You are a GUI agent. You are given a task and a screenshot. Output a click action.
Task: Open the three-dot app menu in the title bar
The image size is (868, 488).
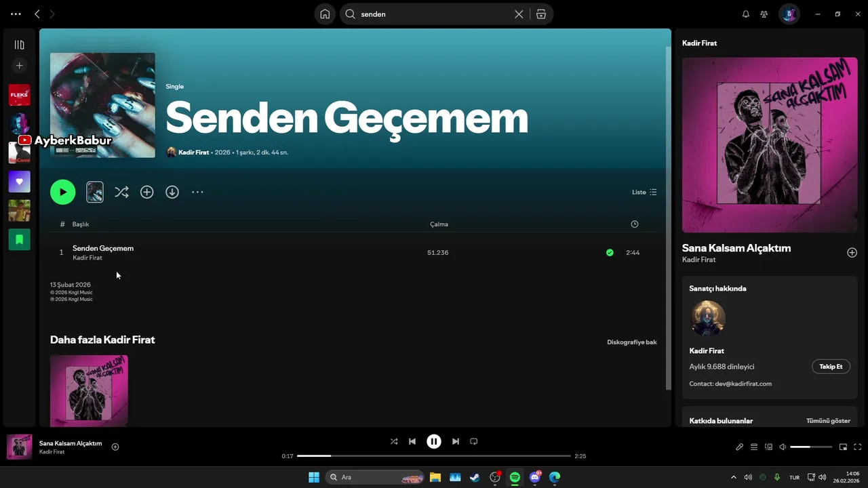[x=16, y=14]
